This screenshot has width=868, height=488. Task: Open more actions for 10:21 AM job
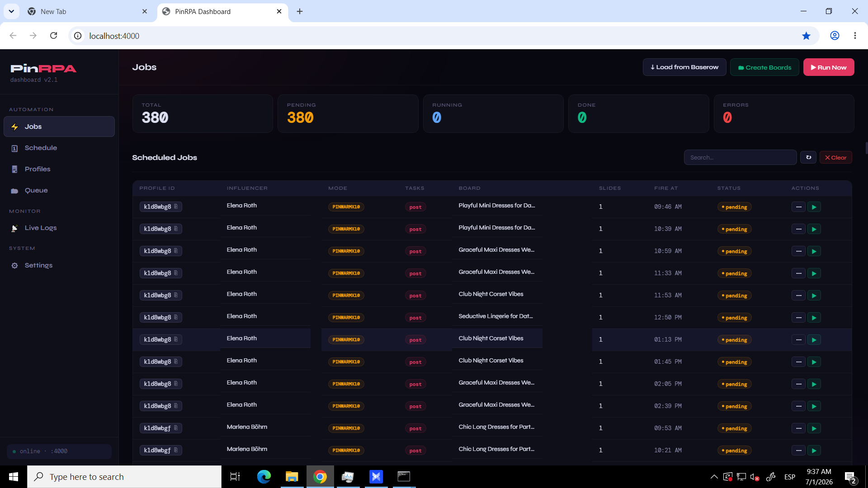[x=798, y=450]
